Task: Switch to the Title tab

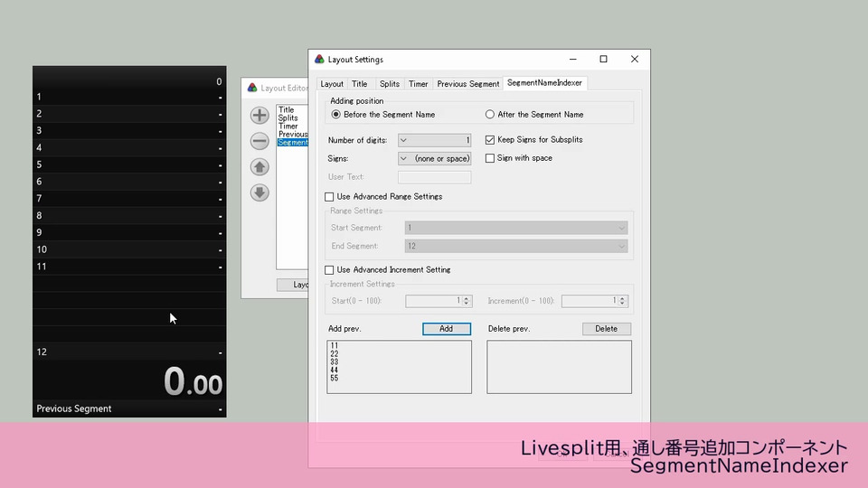Action: (x=360, y=83)
